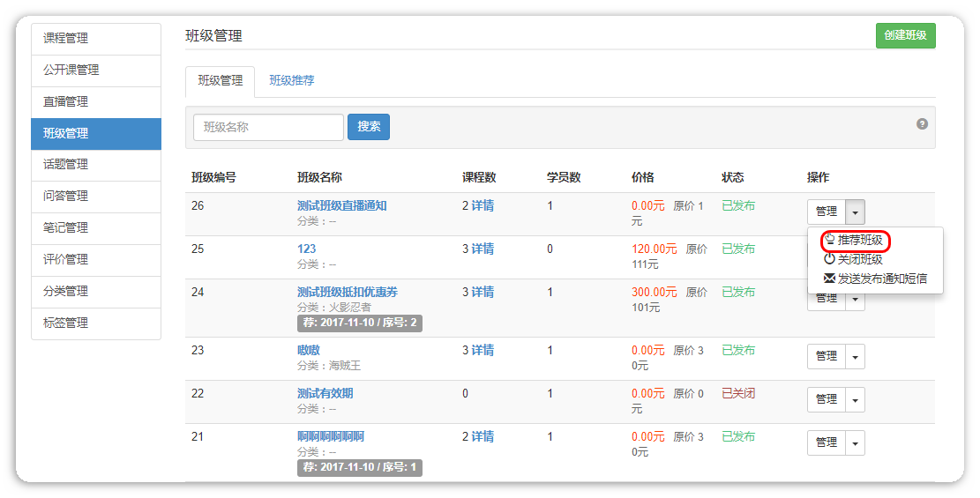Focus the 班级名称 search field
The image size is (980, 498).
(x=268, y=127)
